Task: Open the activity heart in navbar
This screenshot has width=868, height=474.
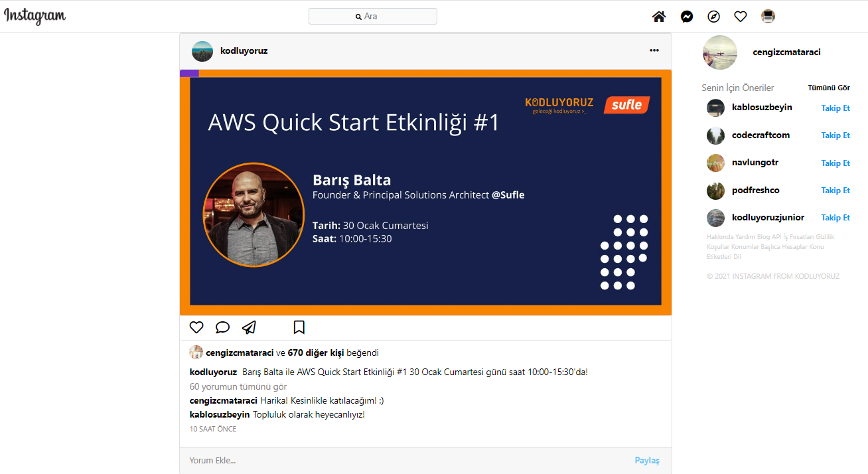Action: 741,17
